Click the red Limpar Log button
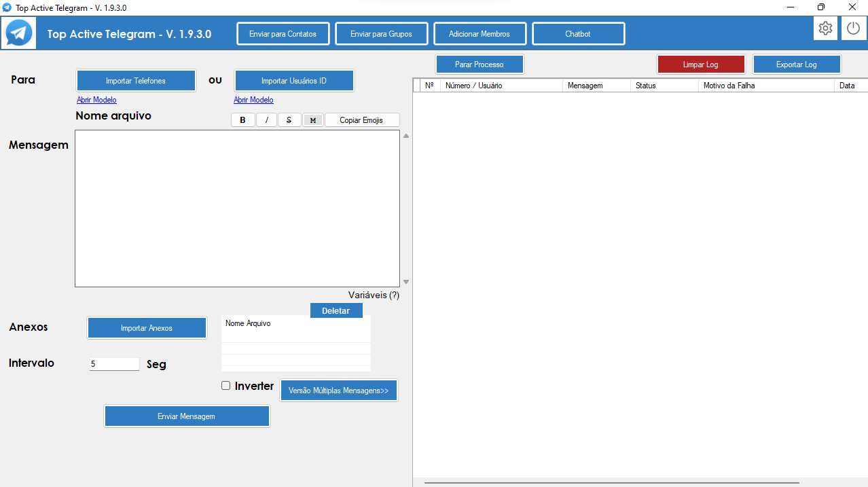Image resolution: width=868 pixels, height=487 pixels. click(701, 65)
